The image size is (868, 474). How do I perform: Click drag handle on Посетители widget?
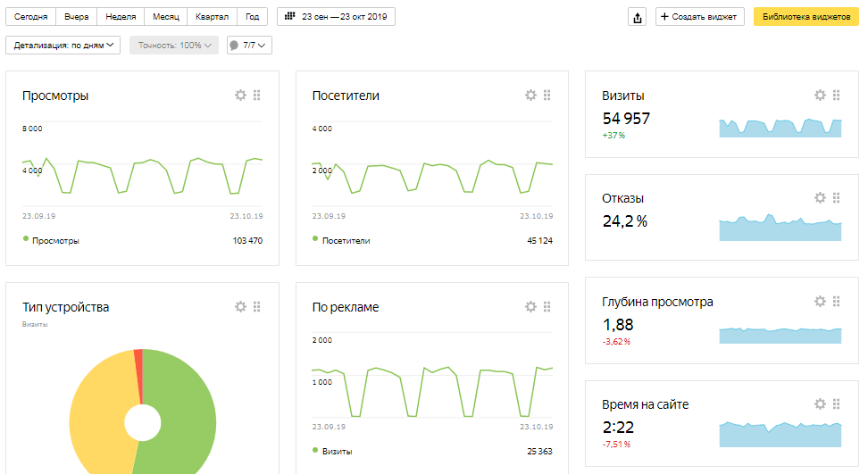(x=547, y=96)
